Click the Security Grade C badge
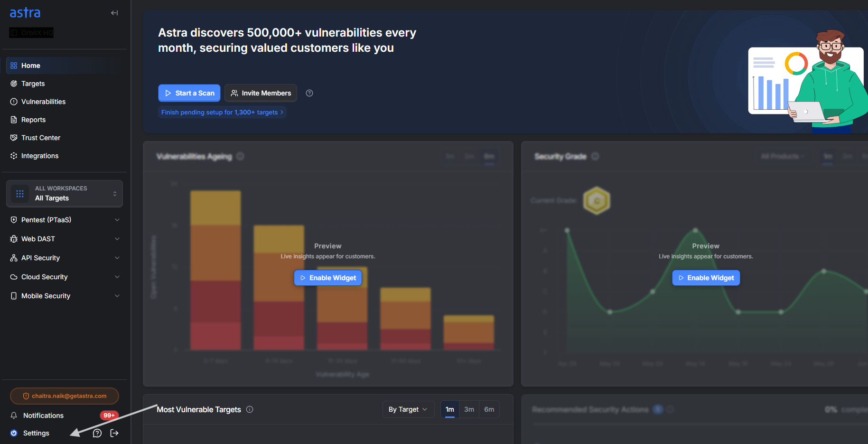 point(597,200)
